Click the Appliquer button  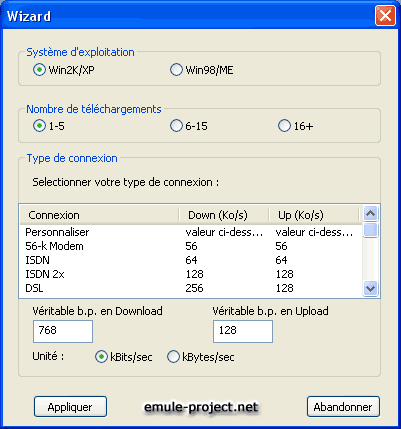point(70,407)
